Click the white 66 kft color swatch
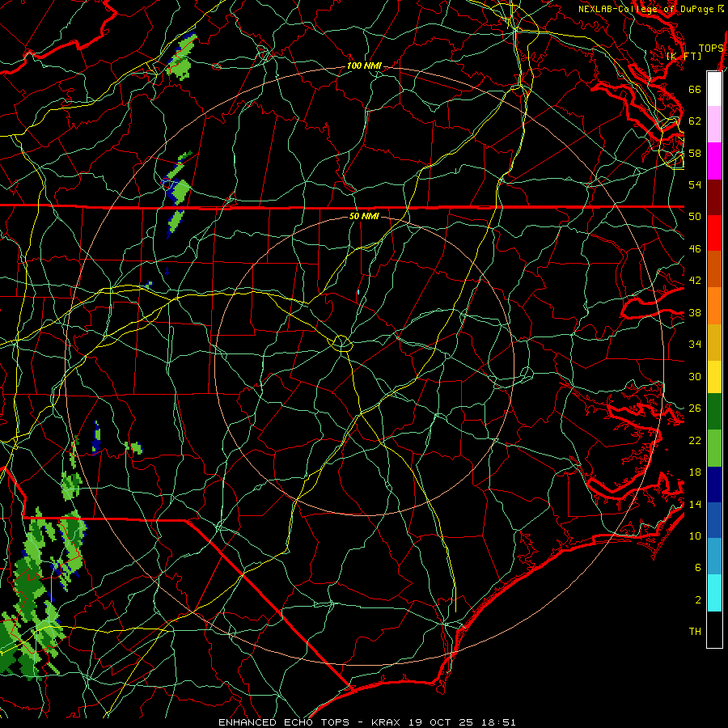The image size is (728, 728). pos(714,89)
